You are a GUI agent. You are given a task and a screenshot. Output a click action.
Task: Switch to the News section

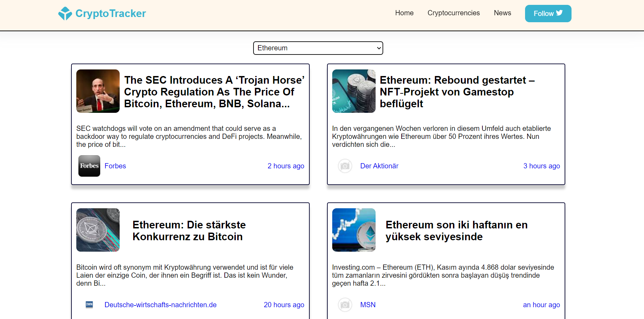502,13
